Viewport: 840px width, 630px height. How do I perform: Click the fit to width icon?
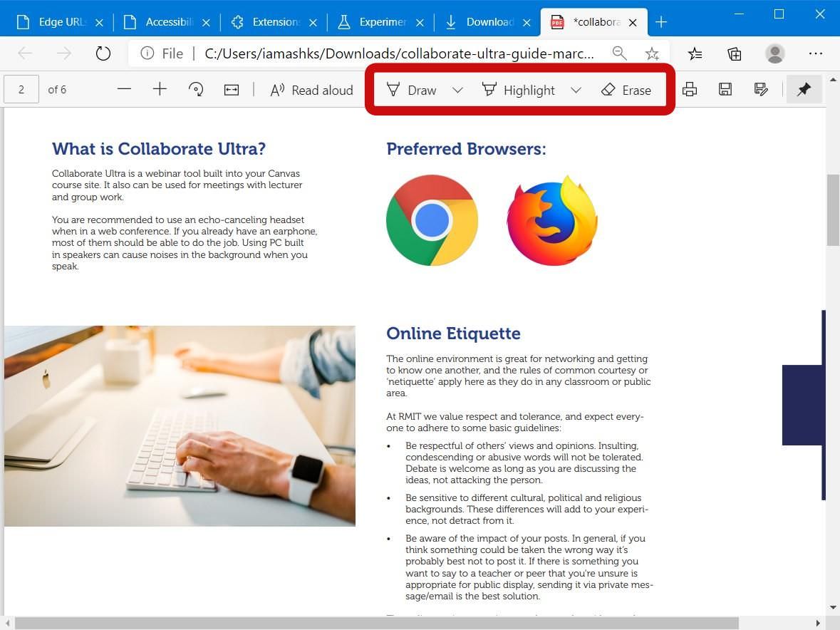(232, 90)
